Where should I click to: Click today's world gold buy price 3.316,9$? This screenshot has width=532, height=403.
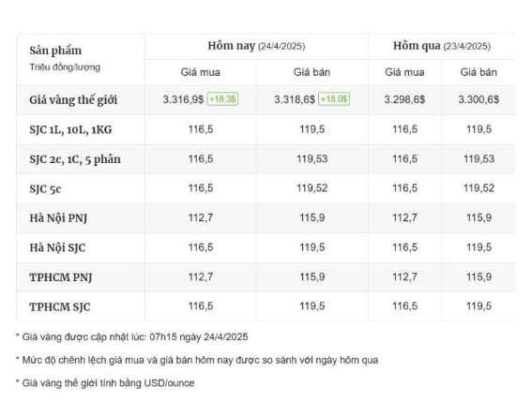click(x=183, y=99)
